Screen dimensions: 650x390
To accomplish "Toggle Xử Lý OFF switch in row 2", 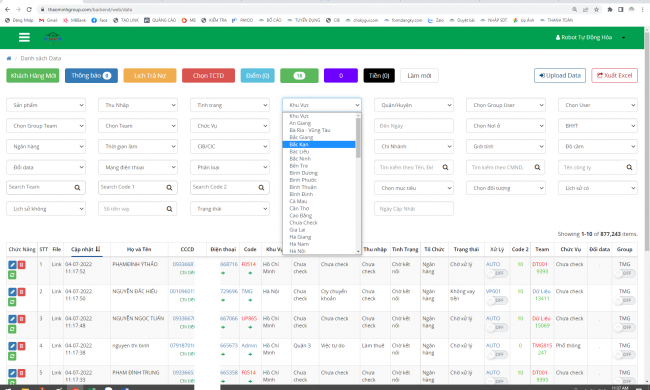I will (497, 300).
